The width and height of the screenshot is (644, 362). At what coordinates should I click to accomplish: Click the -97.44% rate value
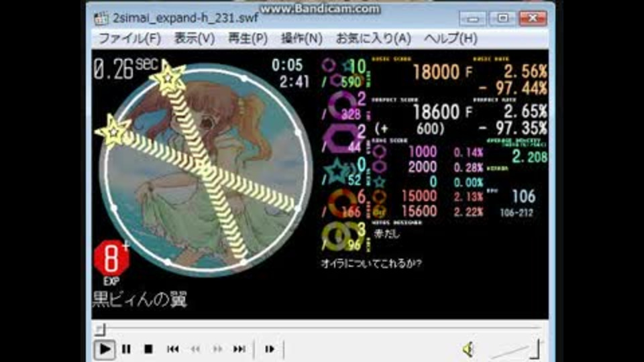tap(513, 88)
